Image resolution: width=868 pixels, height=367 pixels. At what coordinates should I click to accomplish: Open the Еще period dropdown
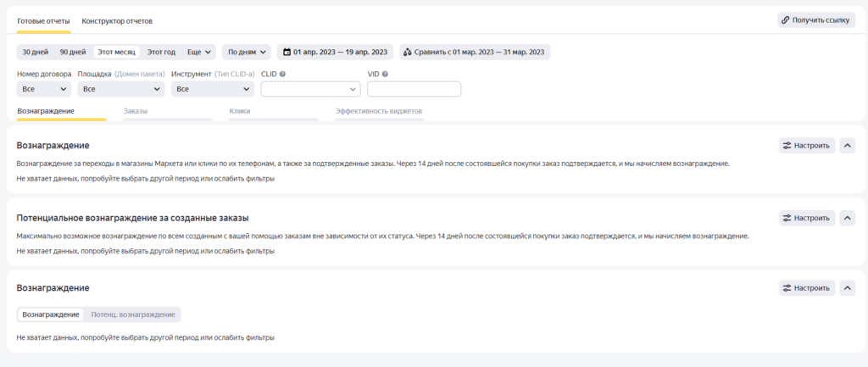(x=199, y=52)
